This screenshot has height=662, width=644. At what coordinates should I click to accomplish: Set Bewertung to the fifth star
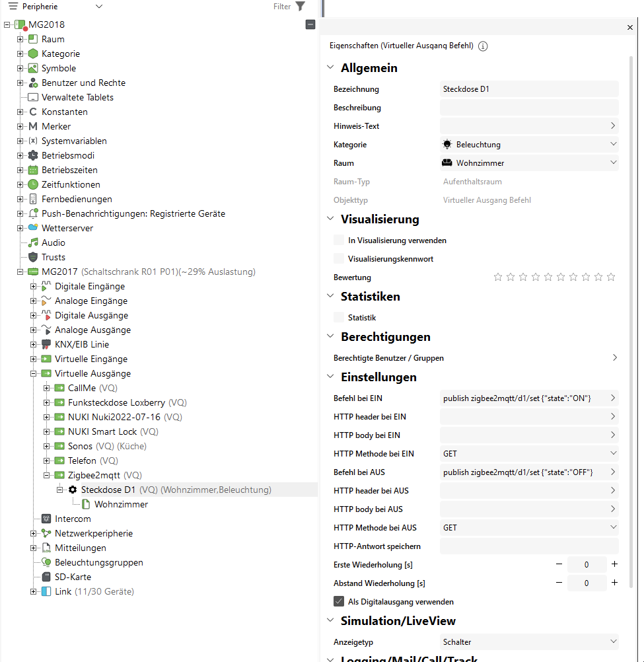548,277
